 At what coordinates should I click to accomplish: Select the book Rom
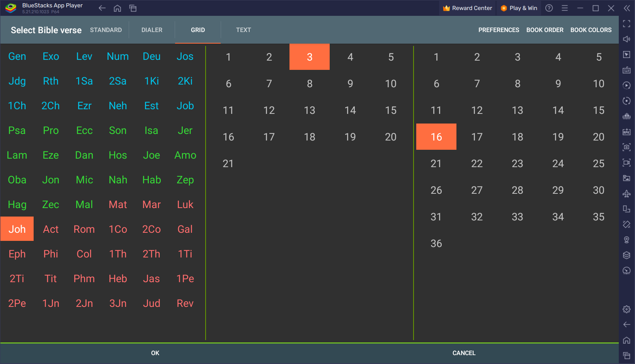pyautogui.click(x=84, y=229)
